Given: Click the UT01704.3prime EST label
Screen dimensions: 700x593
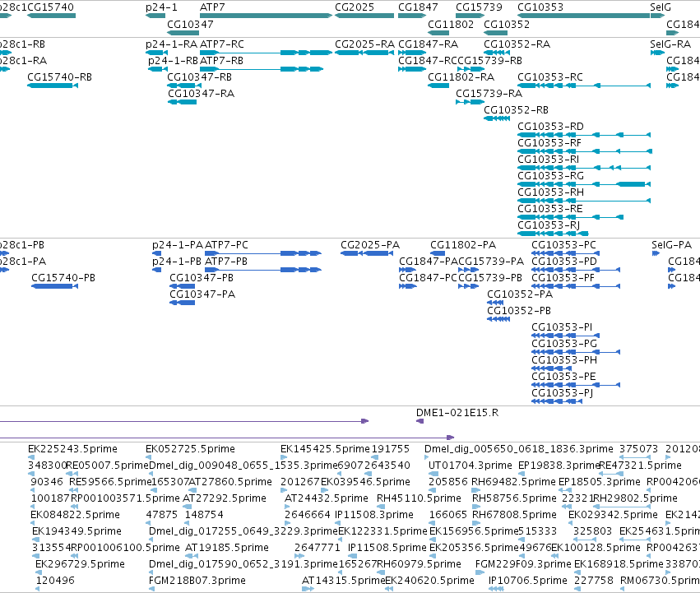Looking at the screenshot, I should pos(470,466).
